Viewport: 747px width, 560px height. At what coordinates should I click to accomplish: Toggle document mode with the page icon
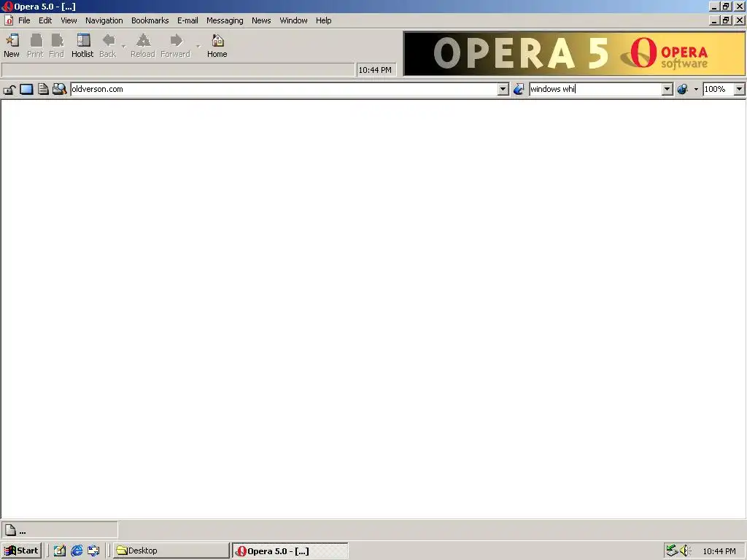click(x=43, y=89)
